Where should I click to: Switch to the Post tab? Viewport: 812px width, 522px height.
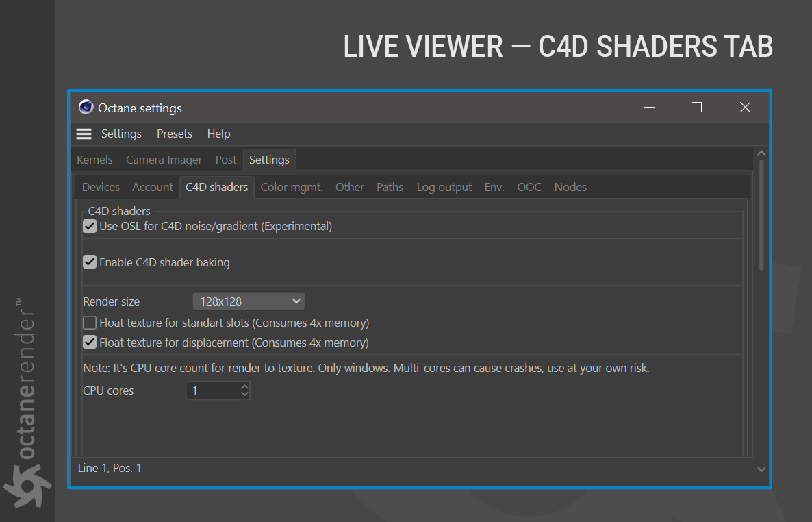(226, 160)
